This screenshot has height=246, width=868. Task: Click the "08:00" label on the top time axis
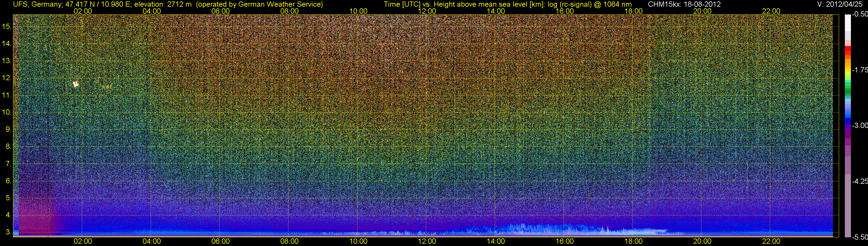[x=289, y=11]
